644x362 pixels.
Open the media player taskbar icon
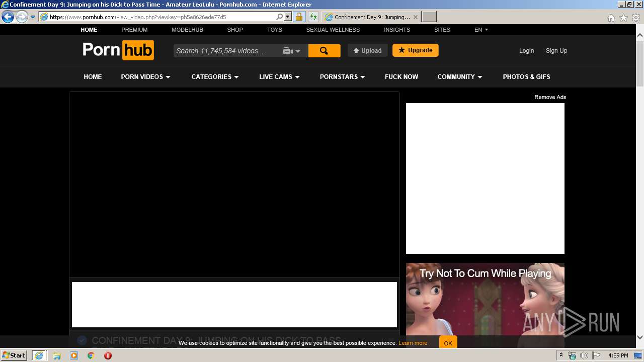(74, 355)
